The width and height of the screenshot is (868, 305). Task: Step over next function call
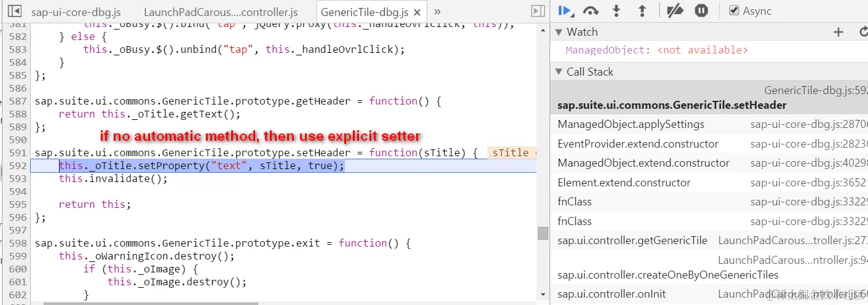click(x=591, y=10)
